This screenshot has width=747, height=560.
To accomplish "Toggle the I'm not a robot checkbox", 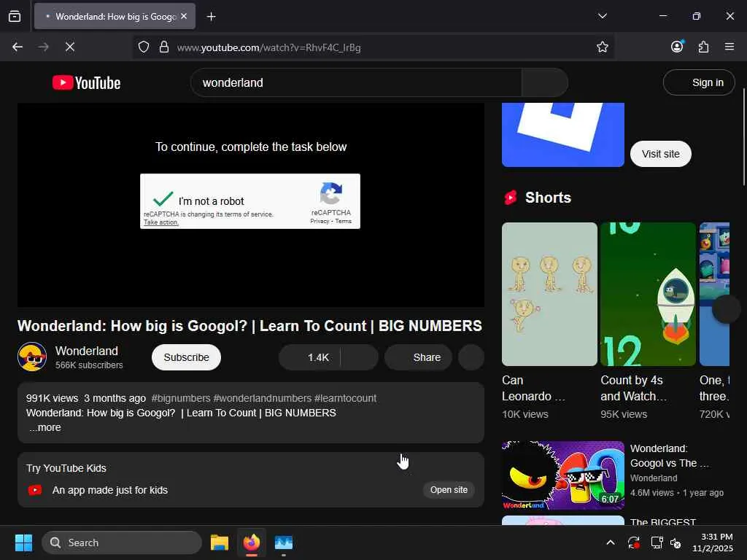I will point(163,198).
